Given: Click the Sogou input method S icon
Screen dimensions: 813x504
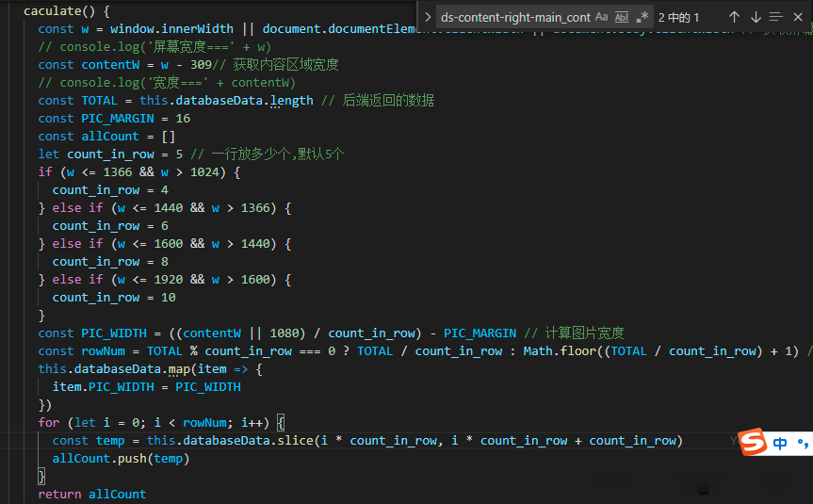Looking at the screenshot, I should point(753,442).
